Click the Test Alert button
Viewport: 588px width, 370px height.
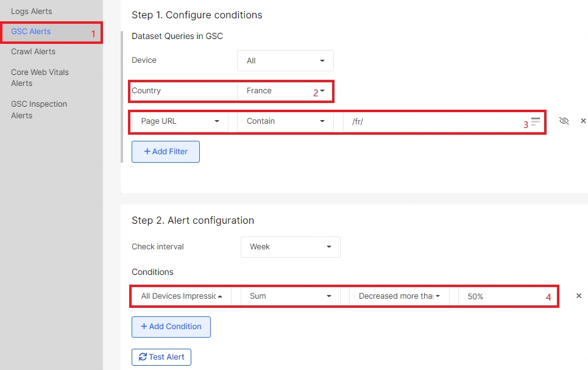(161, 357)
